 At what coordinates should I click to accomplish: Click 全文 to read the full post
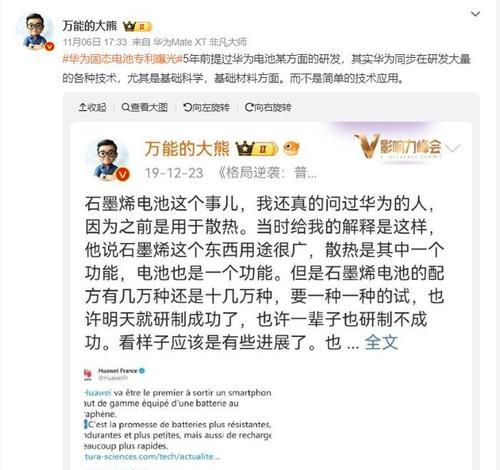pyautogui.click(x=381, y=342)
